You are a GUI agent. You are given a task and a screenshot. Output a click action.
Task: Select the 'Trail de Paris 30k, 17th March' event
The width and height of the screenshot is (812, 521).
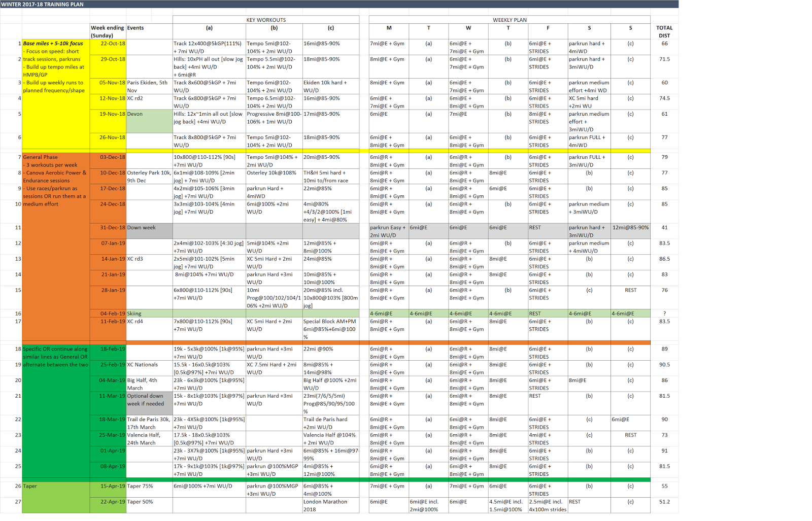pyautogui.click(x=149, y=423)
